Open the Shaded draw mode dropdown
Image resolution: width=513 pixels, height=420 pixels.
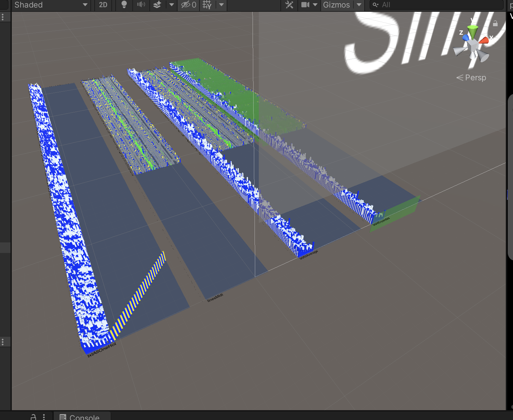click(x=51, y=5)
